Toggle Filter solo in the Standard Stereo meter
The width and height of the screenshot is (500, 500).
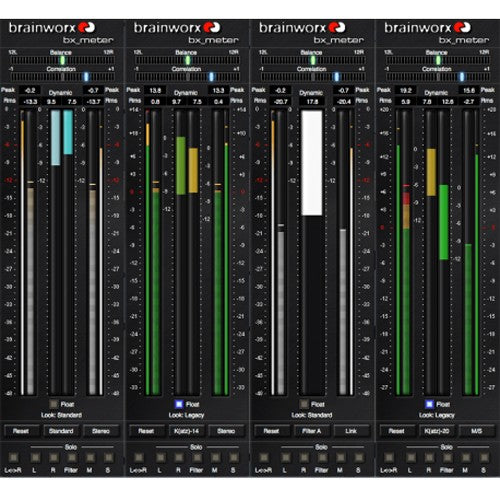(x=72, y=457)
